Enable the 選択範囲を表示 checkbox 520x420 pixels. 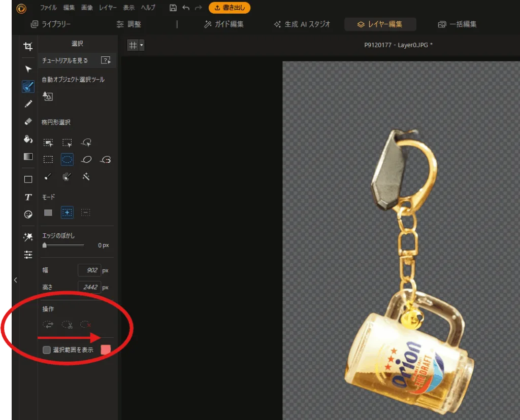(x=47, y=350)
